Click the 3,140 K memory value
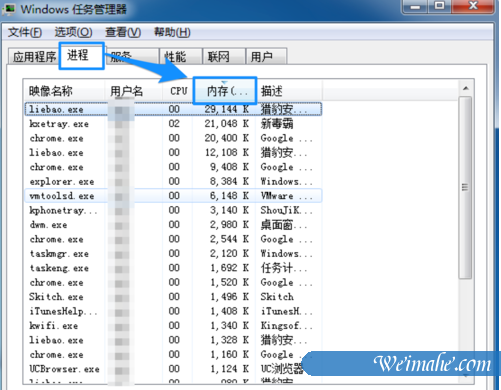Image resolution: width=501 pixels, height=390 pixels. pyautogui.click(x=229, y=210)
